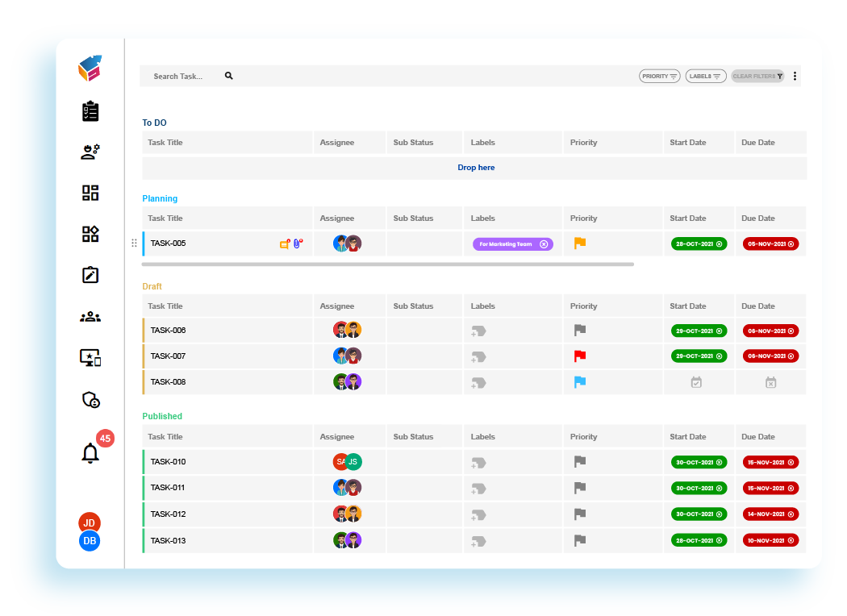Open the LABELS filter dropdown
This screenshot has height=616, width=847.
pyautogui.click(x=706, y=75)
